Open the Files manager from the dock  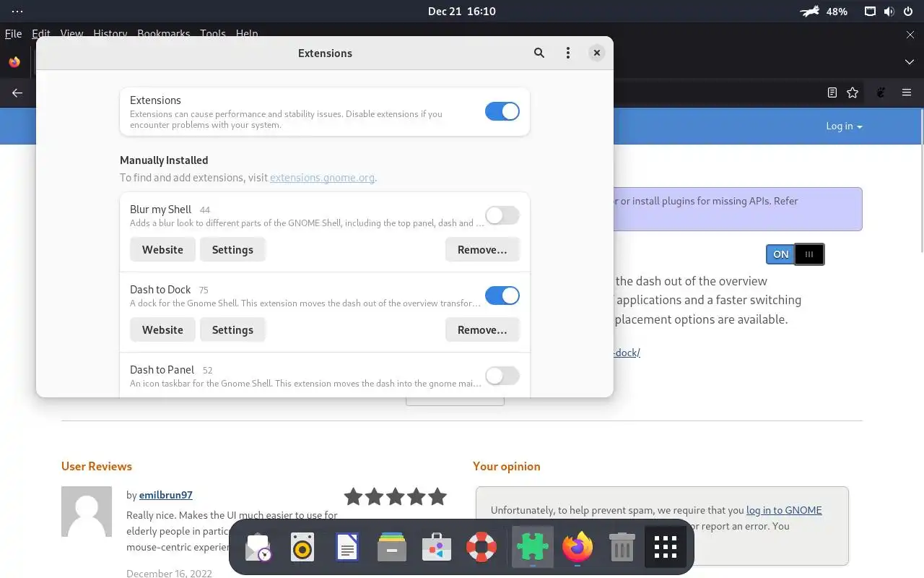click(x=391, y=548)
